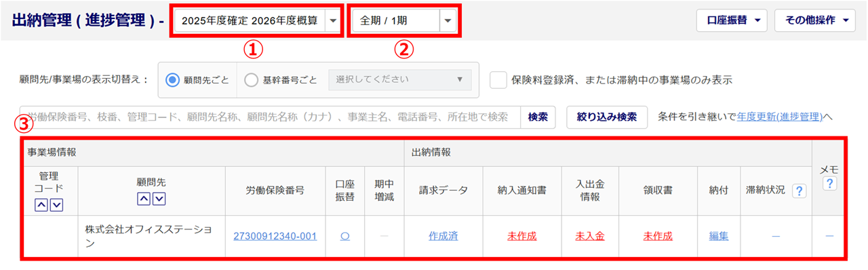Open the 年度更新(進捗管理) link
The width and height of the screenshot is (868, 270).
(x=779, y=117)
